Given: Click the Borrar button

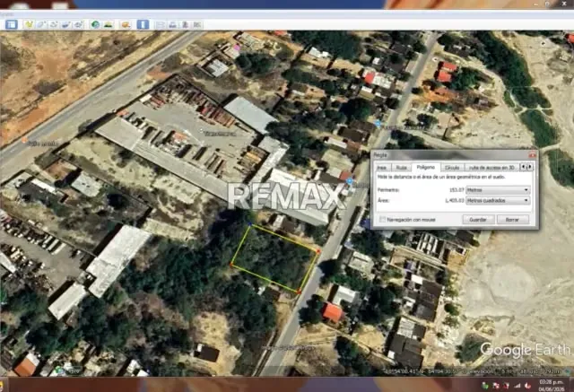Looking at the screenshot, I should (512, 220).
